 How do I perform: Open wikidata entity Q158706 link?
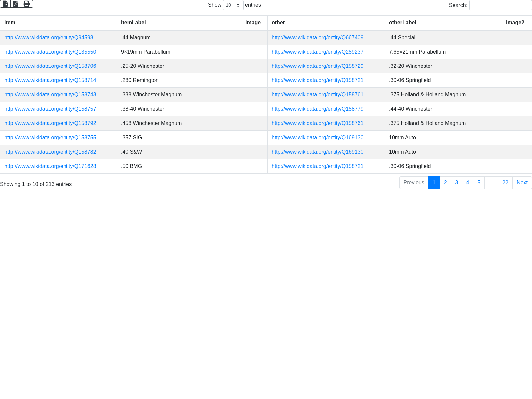(50, 66)
